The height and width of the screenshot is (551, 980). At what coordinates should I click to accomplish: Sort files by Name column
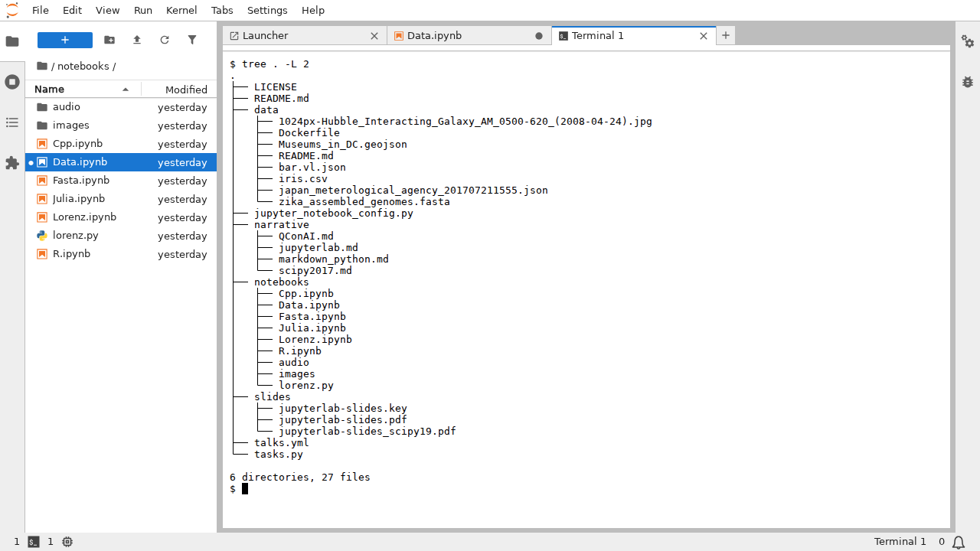pyautogui.click(x=83, y=90)
